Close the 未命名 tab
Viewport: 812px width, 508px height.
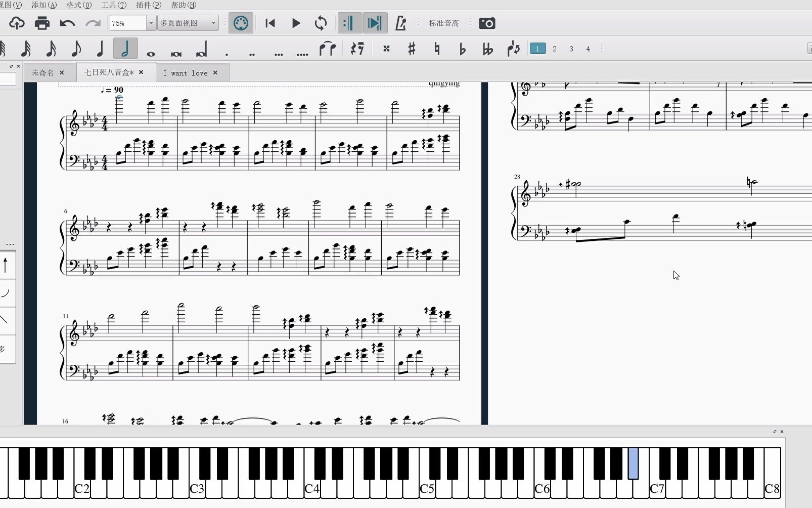(x=62, y=73)
